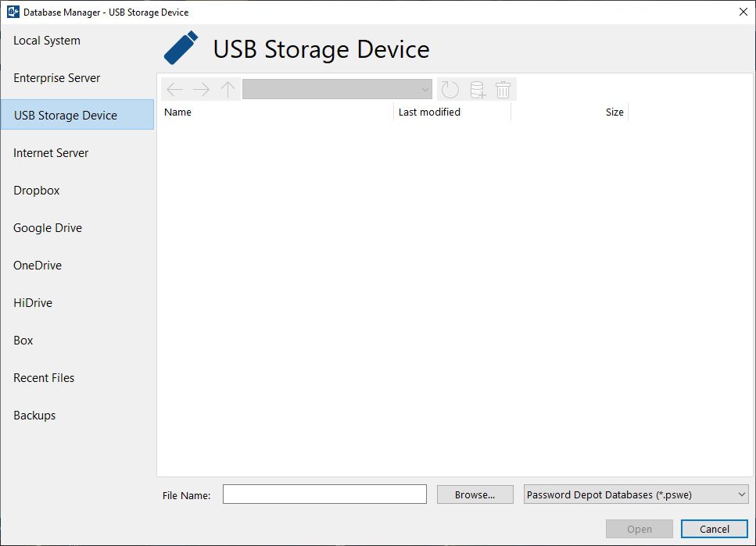Click the USB stick header icon

coord(181,48)
